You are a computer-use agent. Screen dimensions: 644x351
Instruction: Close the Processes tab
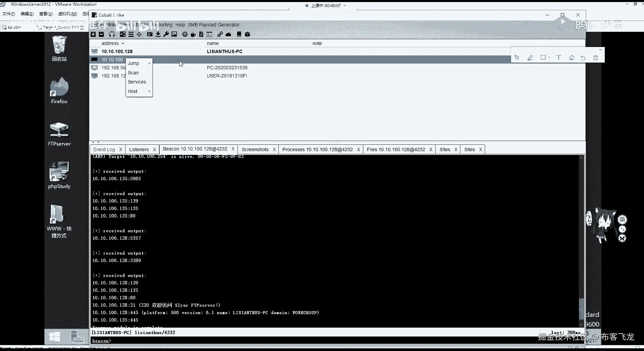tap(358, 149)
